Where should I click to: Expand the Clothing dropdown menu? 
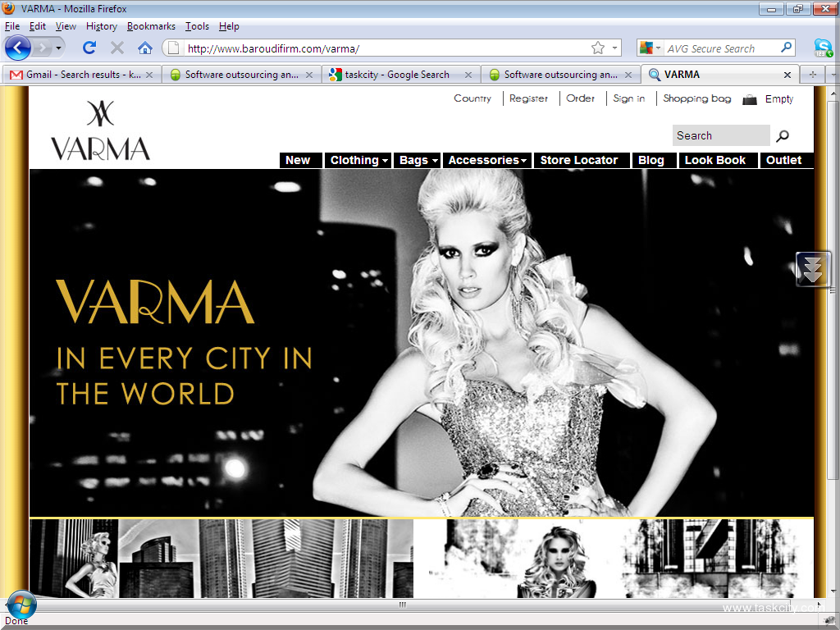pos(359,161)
